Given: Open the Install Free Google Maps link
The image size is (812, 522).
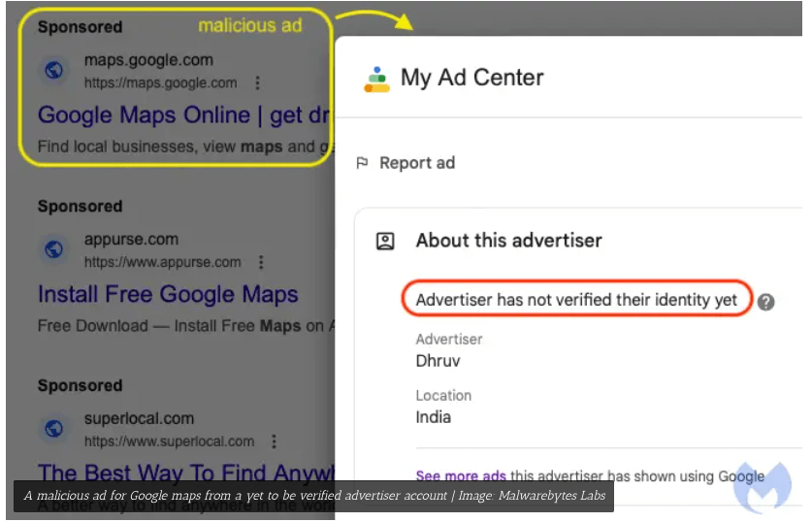Looking at the screenshot, I should (x=168, y=294).
